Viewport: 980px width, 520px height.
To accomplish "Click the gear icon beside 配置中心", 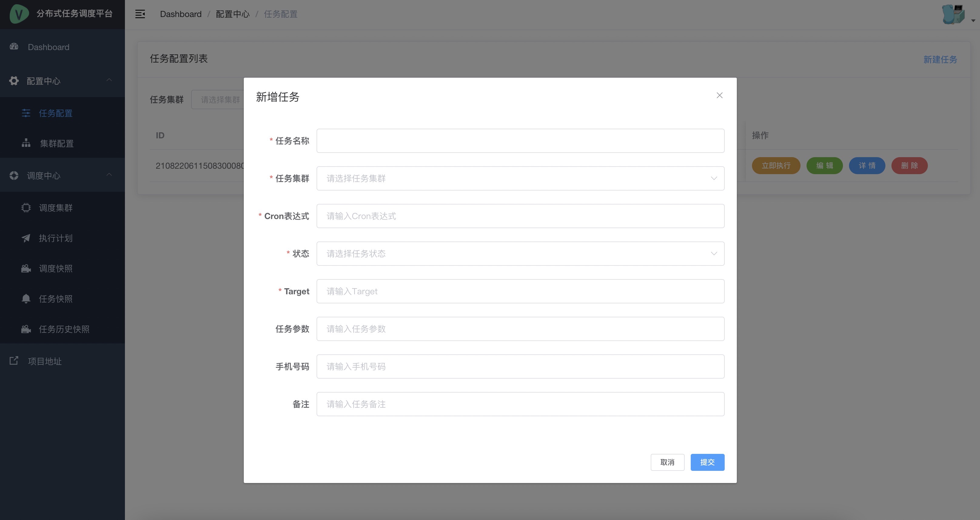I will (14, 81).
